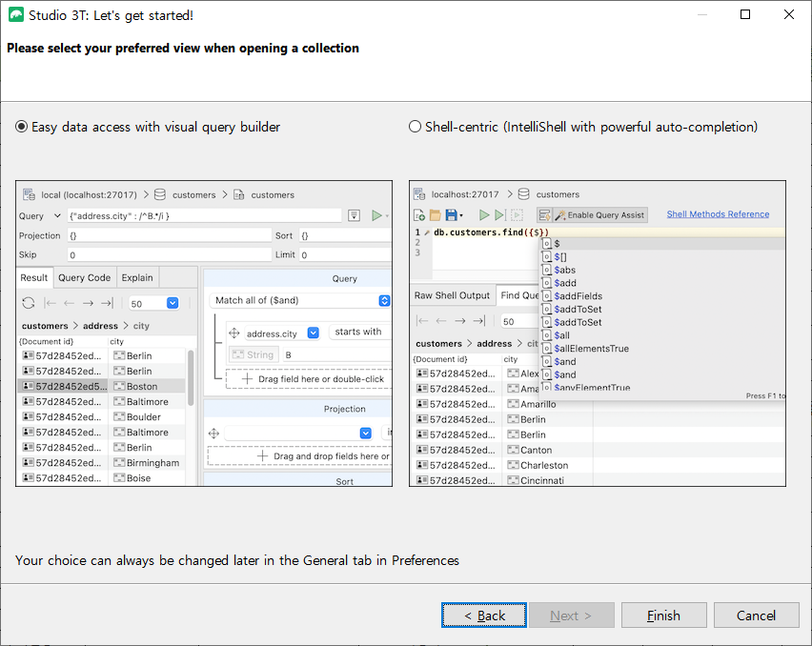Viewport: 812px width, 646px height.
Task: Open the save icon's small dropdown arrow
Action: point(461,216)
